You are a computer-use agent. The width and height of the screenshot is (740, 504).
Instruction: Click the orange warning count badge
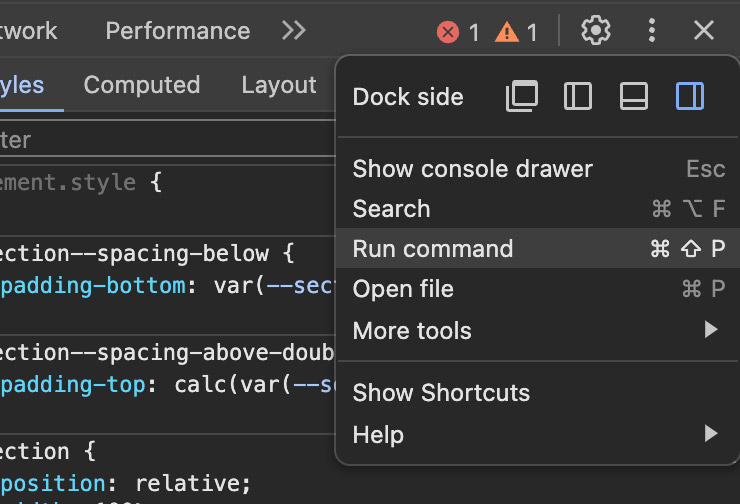click(x=516, y=32)
